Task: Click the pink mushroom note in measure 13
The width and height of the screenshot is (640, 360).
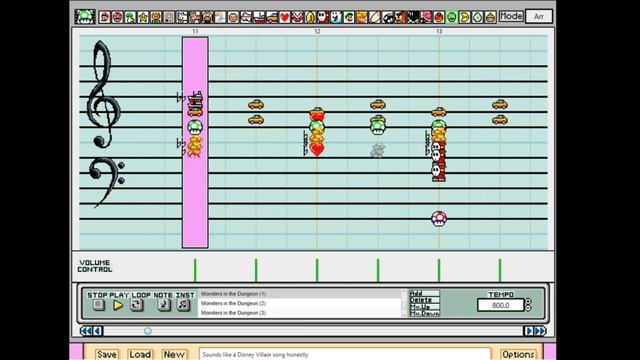Action: pyautogui.click(x=439, y=219)
